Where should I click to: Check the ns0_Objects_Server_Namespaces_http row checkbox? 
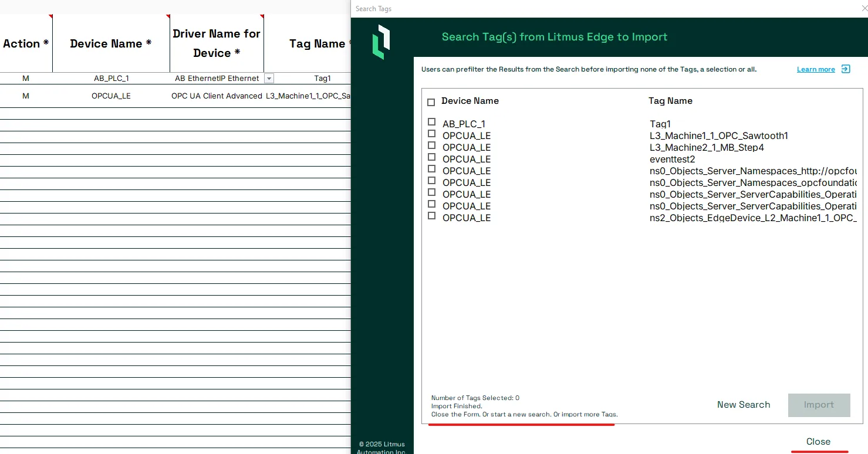pos(432,169)
